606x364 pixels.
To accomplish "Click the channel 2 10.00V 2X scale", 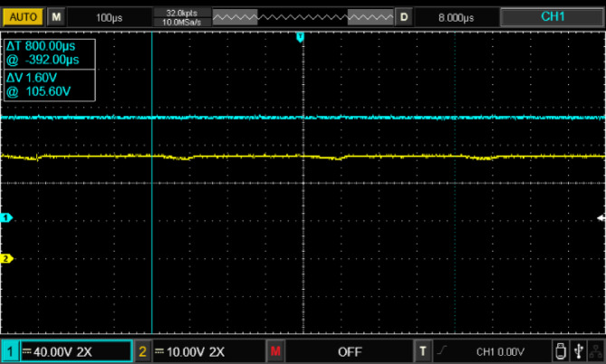I will [x=196, y=352].
